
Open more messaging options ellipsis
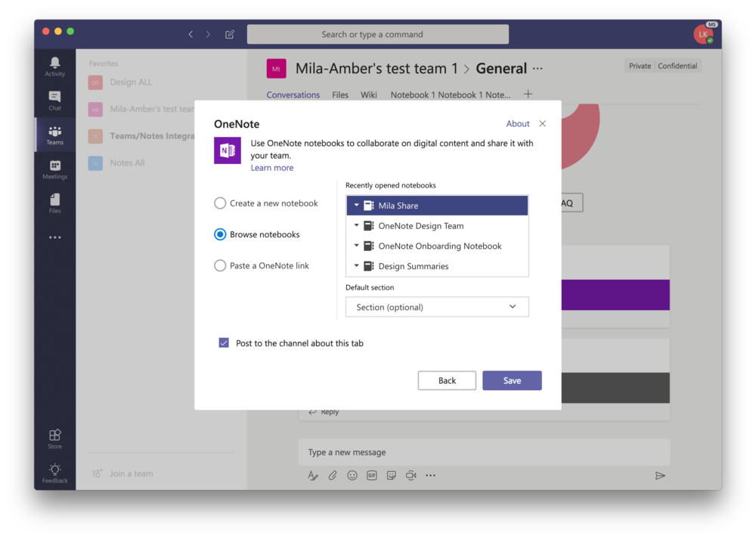[431, 475]
